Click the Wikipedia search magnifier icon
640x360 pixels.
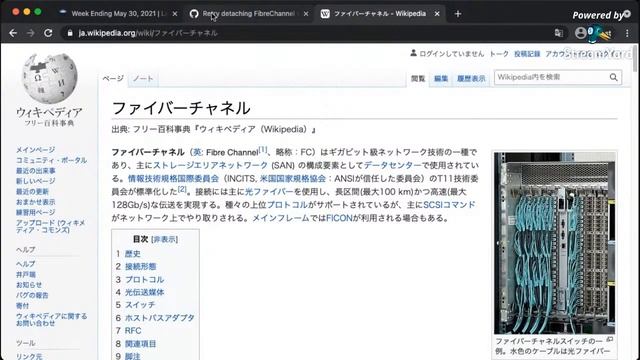(613, 77)
